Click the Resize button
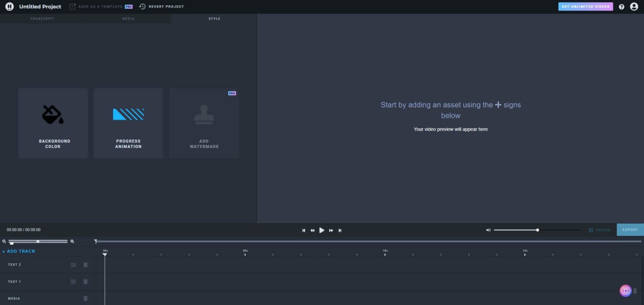This screenshot has height=305, width=644. tap(600, 230)
